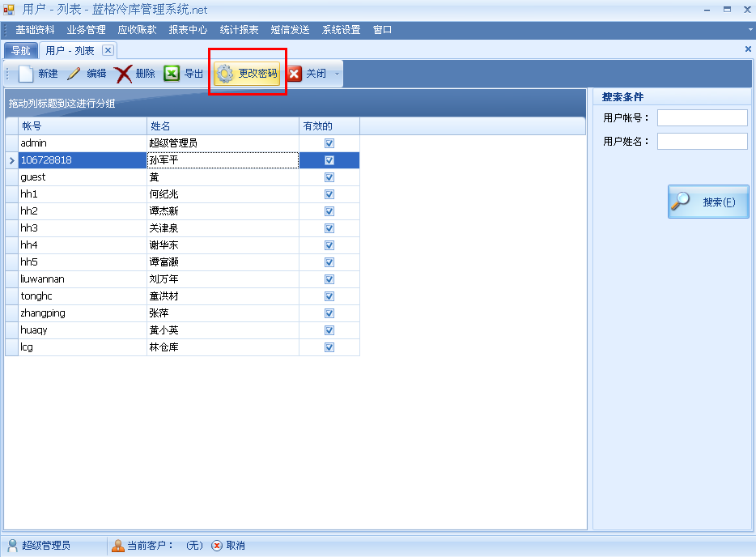Viewport: 756px width, 557px height.
Task: Toggle 有效的 checkbox for hh2
Action: click(329, 211)
